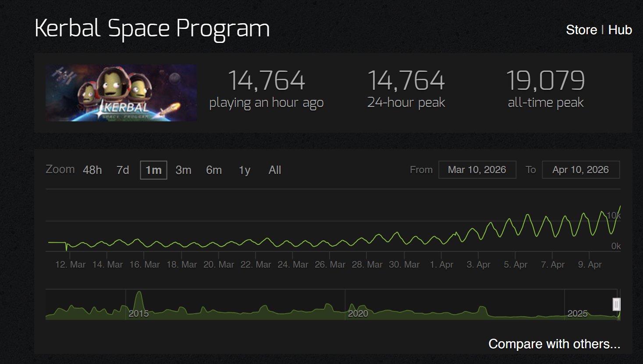Change chart zoom to 1y
Viewport: 643px width, 364px height.
(x=245, y=170)
